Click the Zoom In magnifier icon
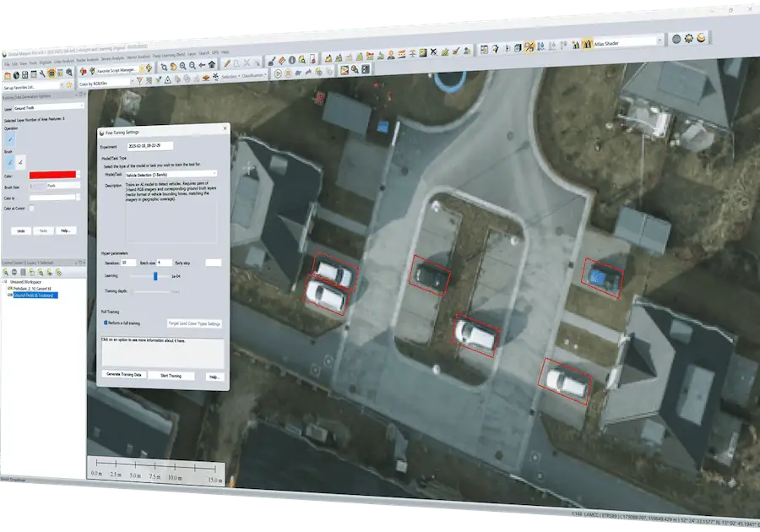The width and height of the screenshot is (760, 532). pos(182,66)
